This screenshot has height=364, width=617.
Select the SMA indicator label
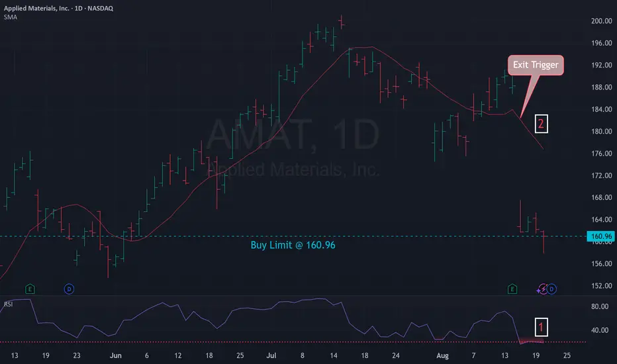(11, 17)
